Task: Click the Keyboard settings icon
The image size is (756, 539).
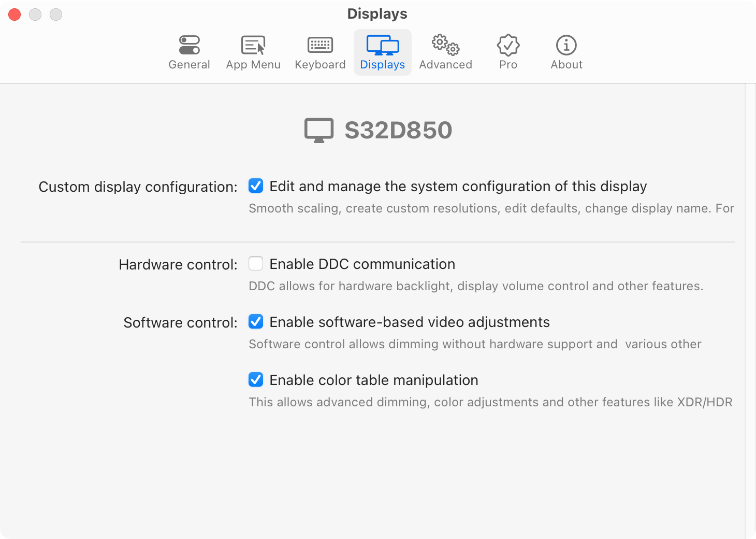Action: point(320,45)
